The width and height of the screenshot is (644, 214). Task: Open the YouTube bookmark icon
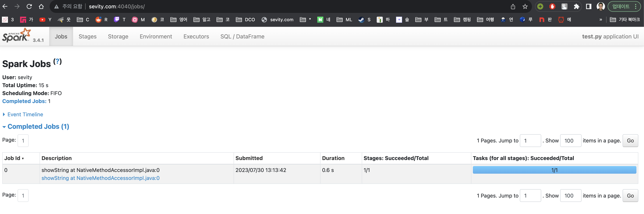[x=42, y=20]
